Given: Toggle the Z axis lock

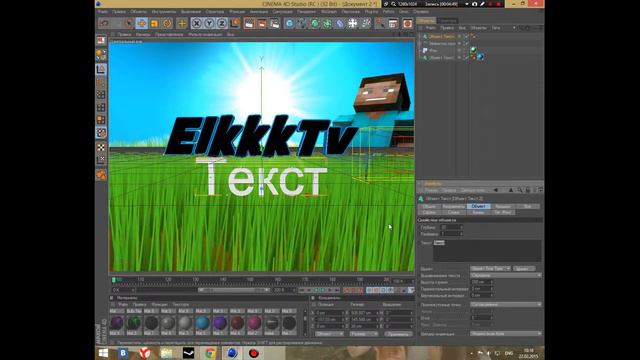Looking at the screenshot, I should coord(222,23).
